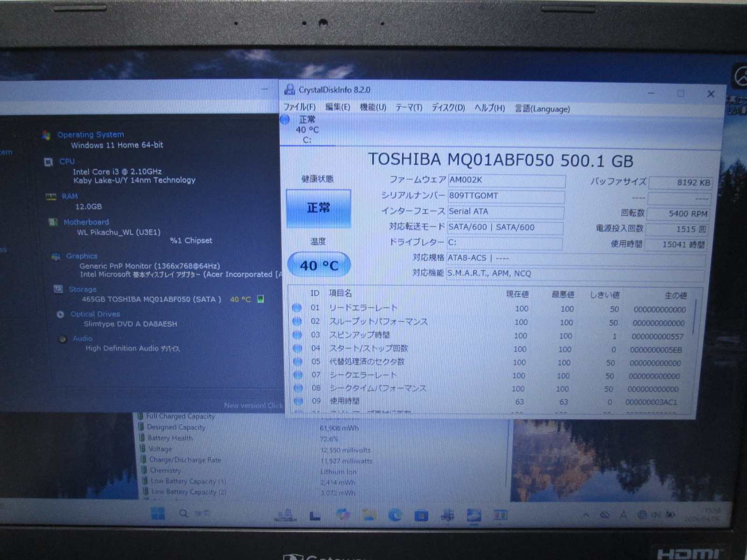Click the CPU chip icon in Speccy

[48, 162]
